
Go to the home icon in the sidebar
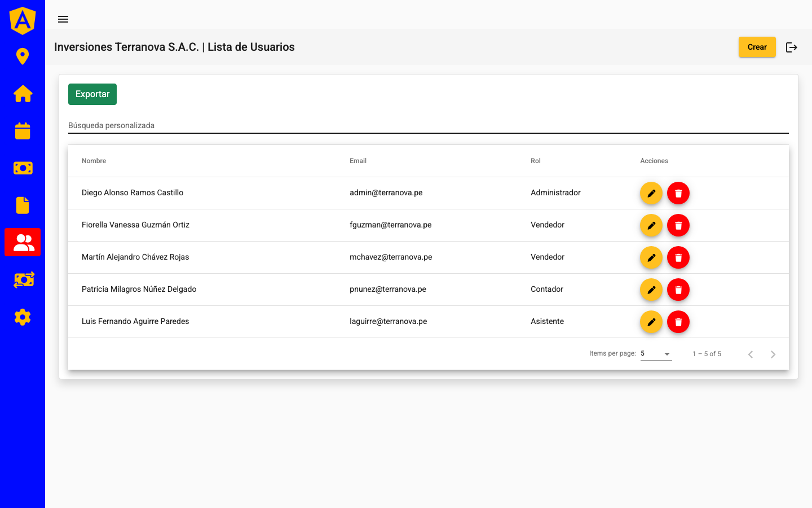(23, 94)
